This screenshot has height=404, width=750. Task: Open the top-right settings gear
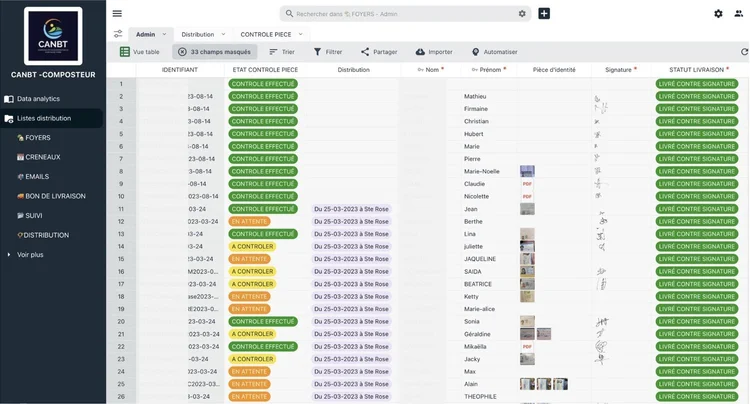pos(718,14)
